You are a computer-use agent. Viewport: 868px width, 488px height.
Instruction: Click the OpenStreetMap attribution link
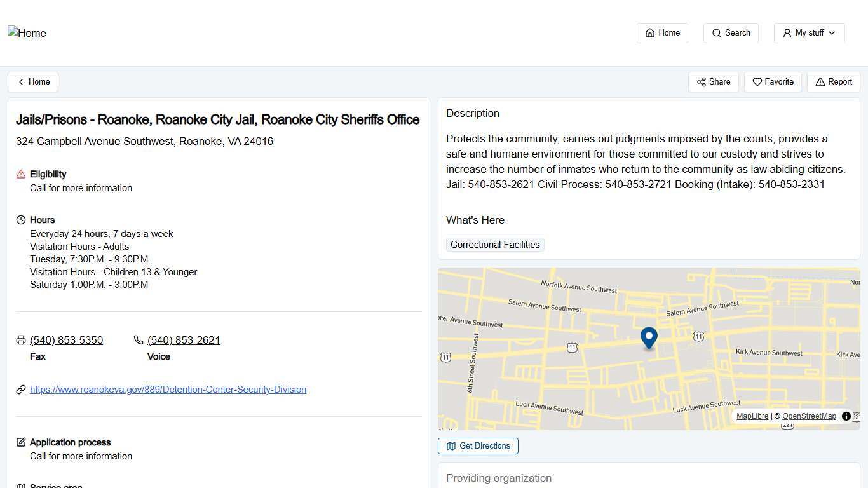809,416
